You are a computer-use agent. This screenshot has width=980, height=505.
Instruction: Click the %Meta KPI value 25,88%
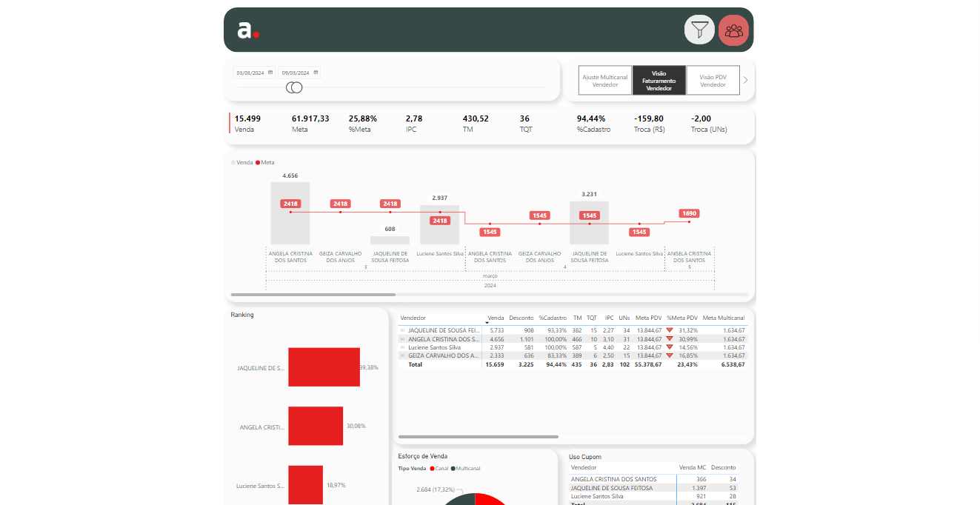click(363, 118)
